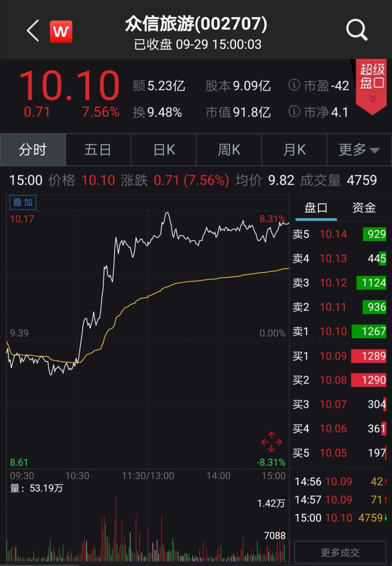This screenshot has height=566, width=392.
Task: Open 更多成交 trade list button
Action: click(x=340, y=552)
